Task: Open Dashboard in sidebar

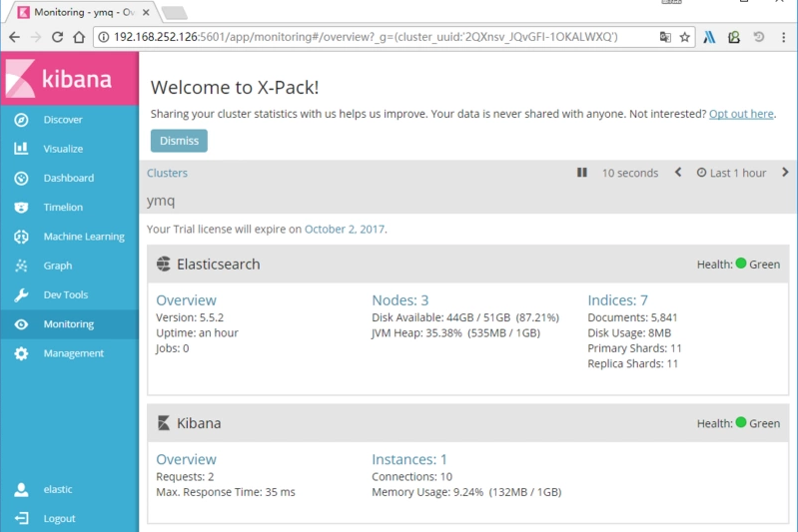Action: 69,178
